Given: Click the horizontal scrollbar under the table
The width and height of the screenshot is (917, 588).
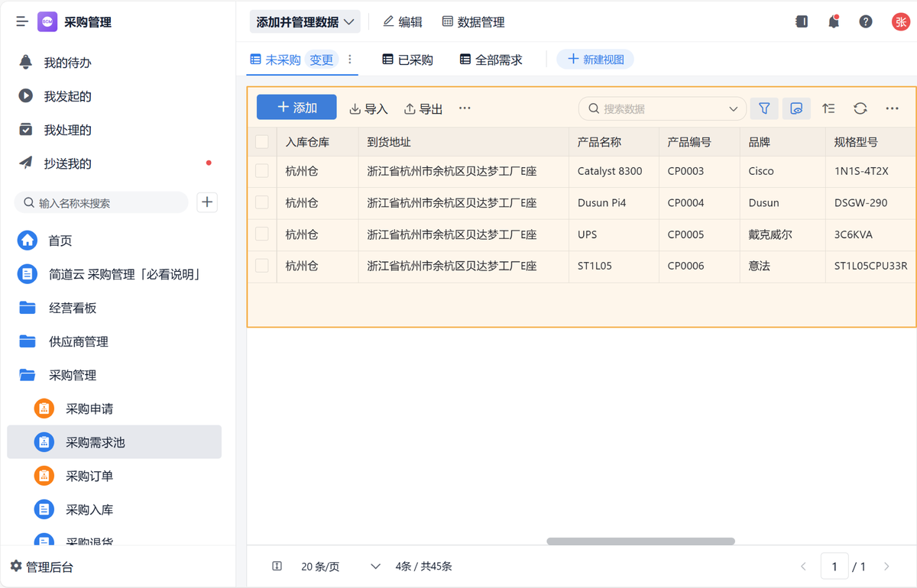Looking at the screenshot, I should [x=640, y=541].
